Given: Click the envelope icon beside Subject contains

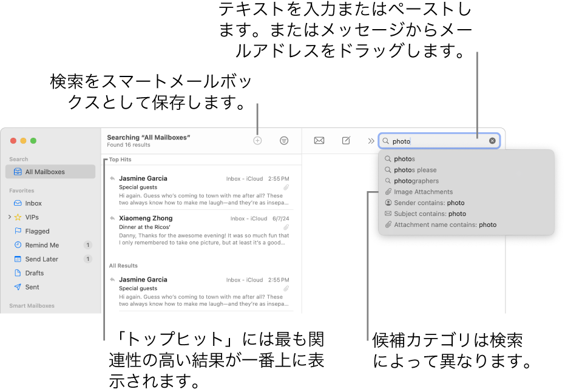Looking at the screenshot, I should 388,214.
